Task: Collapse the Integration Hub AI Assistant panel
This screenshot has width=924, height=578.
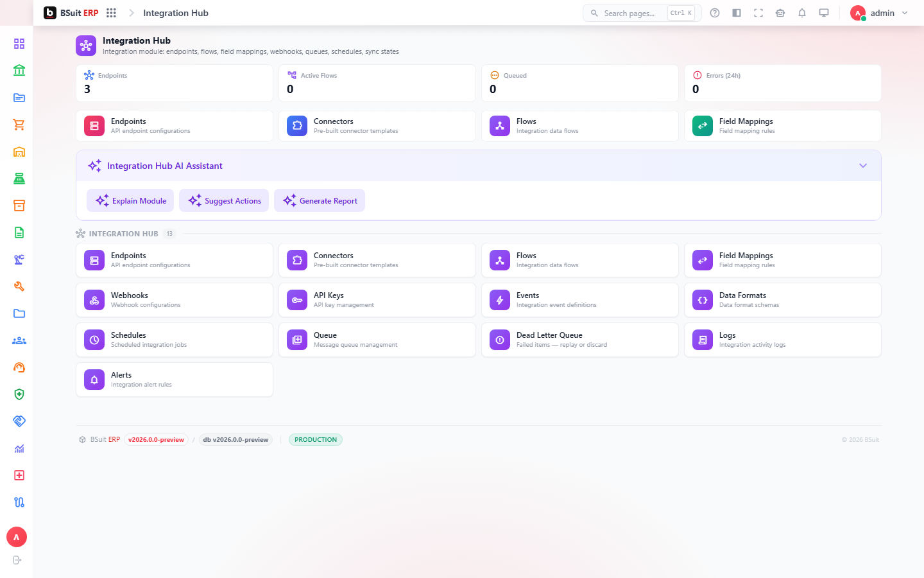Action: click(863, 166)
